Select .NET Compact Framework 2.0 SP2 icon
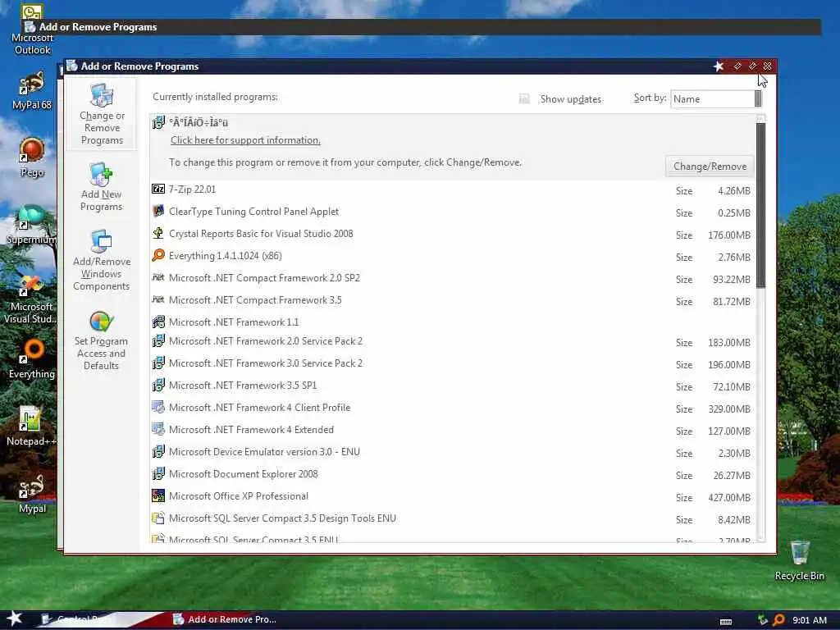The width and height of the screenshot is (840, 630). (158, 277)
